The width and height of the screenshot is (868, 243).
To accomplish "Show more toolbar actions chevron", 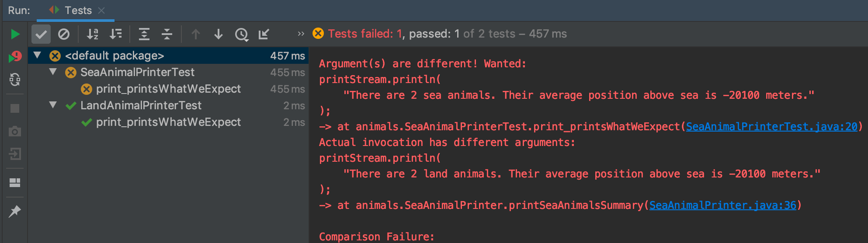I will (x=301, y=34).
